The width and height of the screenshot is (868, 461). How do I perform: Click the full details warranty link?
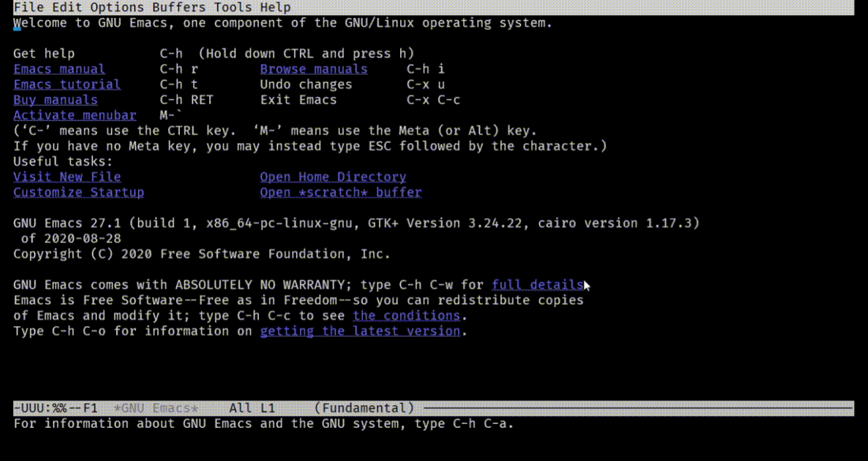[x=537, y=284]
